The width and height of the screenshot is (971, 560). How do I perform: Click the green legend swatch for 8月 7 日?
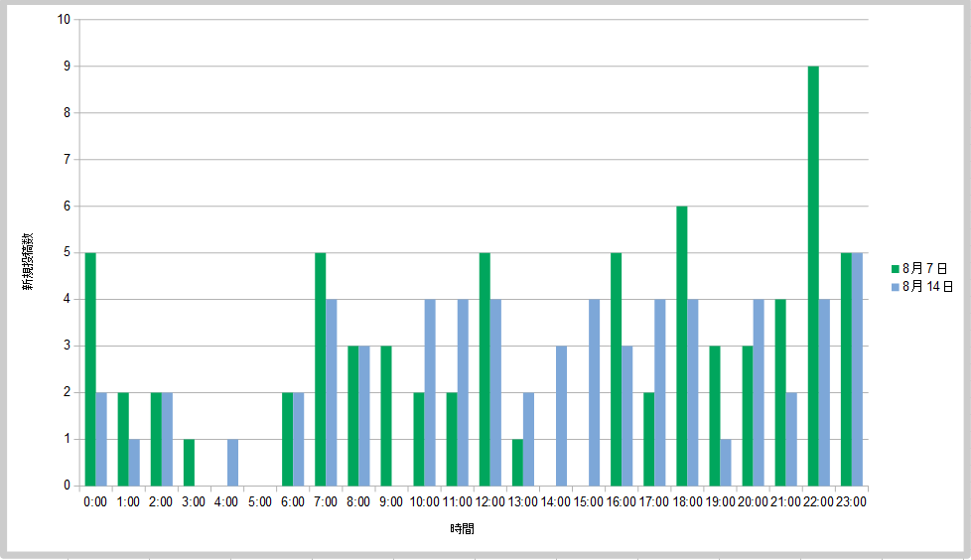(x=895, y=269)
